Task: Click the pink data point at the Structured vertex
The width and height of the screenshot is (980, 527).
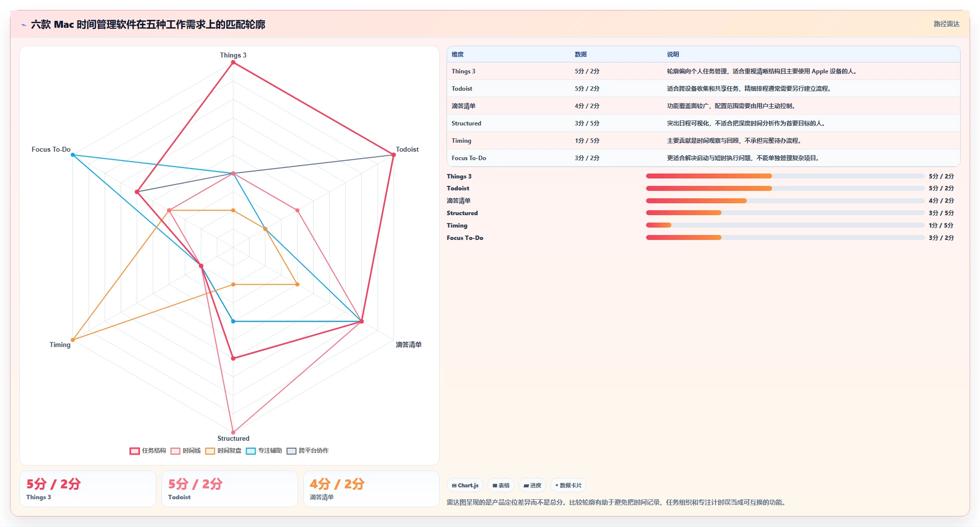Action: (233, 432)
